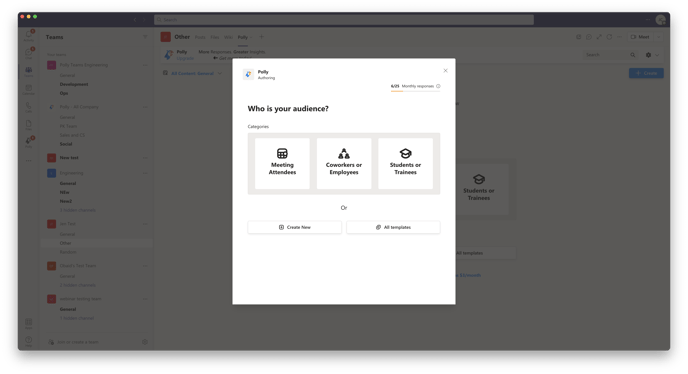The image size is (688, 374).
Task: Select the PK Team channel
Action: 68,126
